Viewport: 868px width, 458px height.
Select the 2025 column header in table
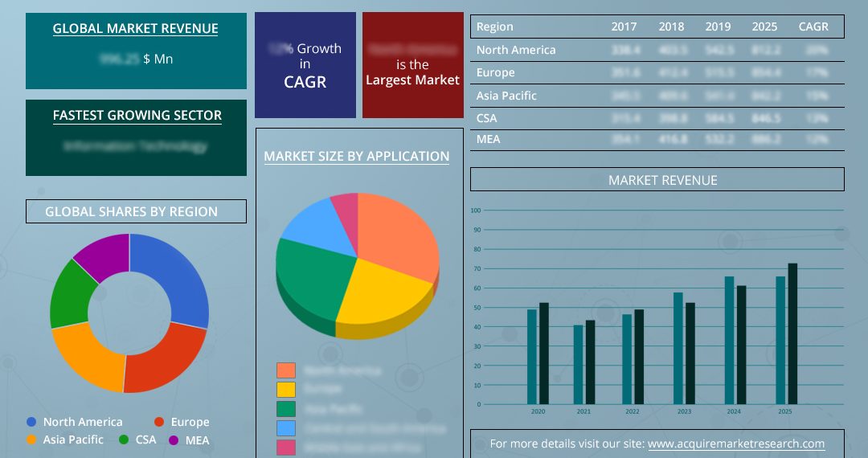point(764,27)
